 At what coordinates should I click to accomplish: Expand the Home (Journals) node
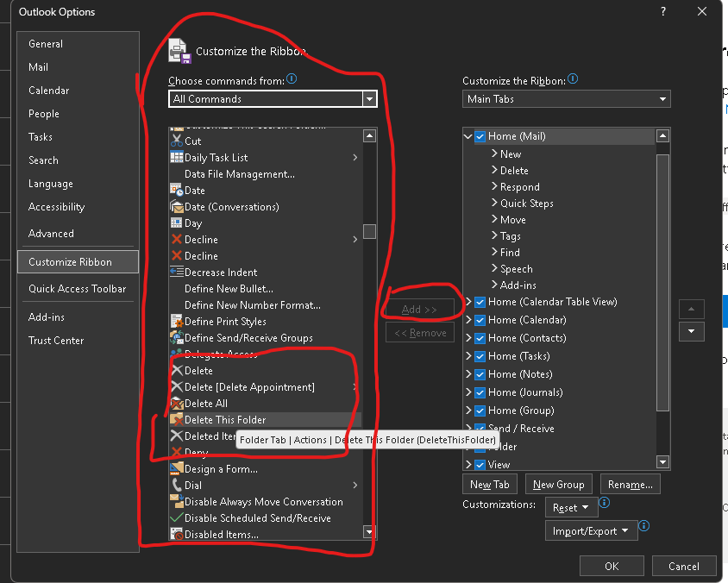468,392
